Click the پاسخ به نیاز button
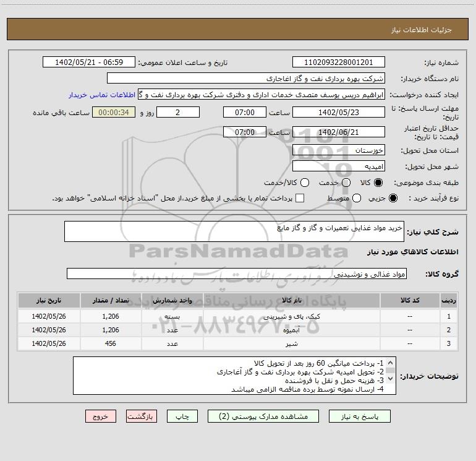 (x=360, y=416)
